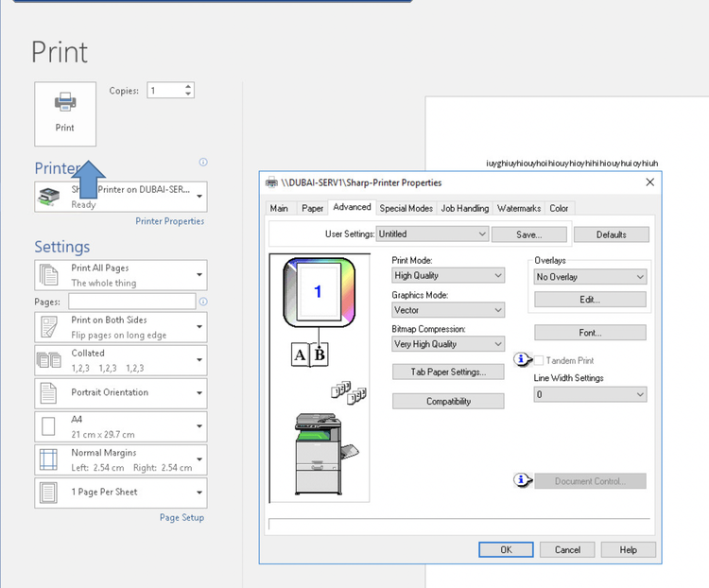Screen dimensions: 709x588
Task: Open the Overlays No Overlay dropdown
Action: coord(590,277)
